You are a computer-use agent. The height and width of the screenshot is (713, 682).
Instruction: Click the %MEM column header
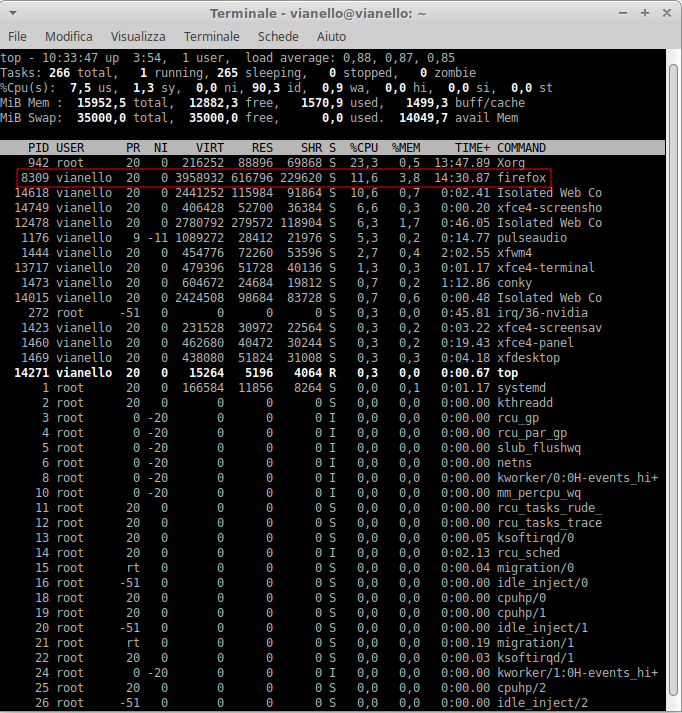click(406, 148)
